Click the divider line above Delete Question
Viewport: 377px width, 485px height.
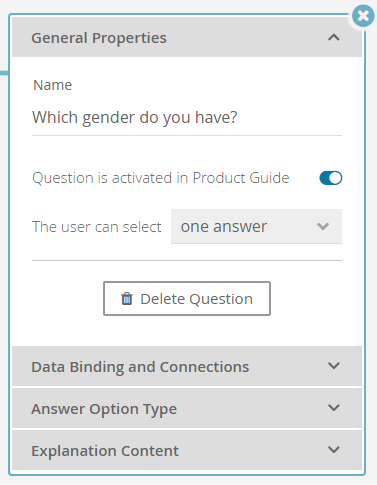coord(187,260)
